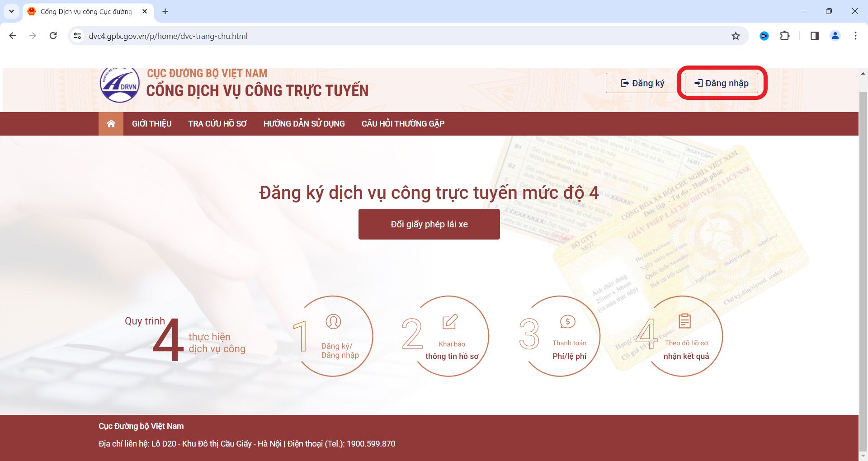Viewport: 868px width, 461px height.
Task: Select HƯỚNG DẪN SỬ DỤNG menu item
Action: [304, 124]
